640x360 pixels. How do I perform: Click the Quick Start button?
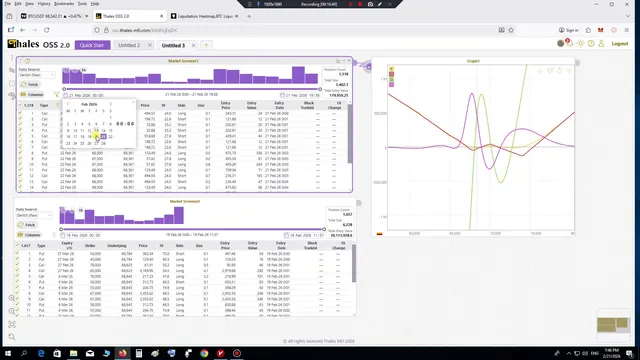point(92,45)
